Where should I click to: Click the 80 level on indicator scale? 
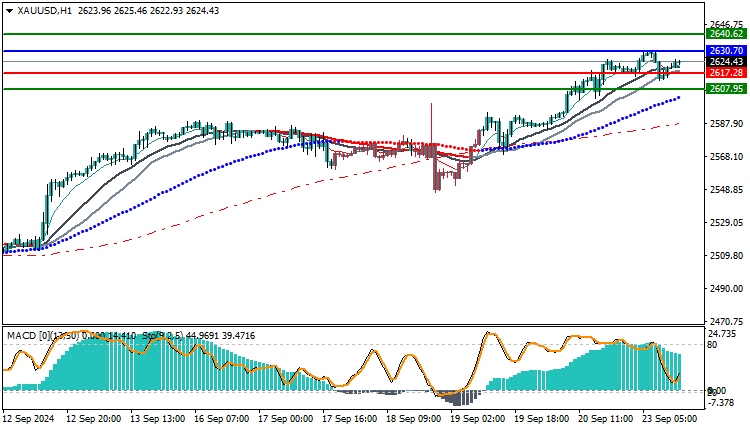click(x=712, y=344)
